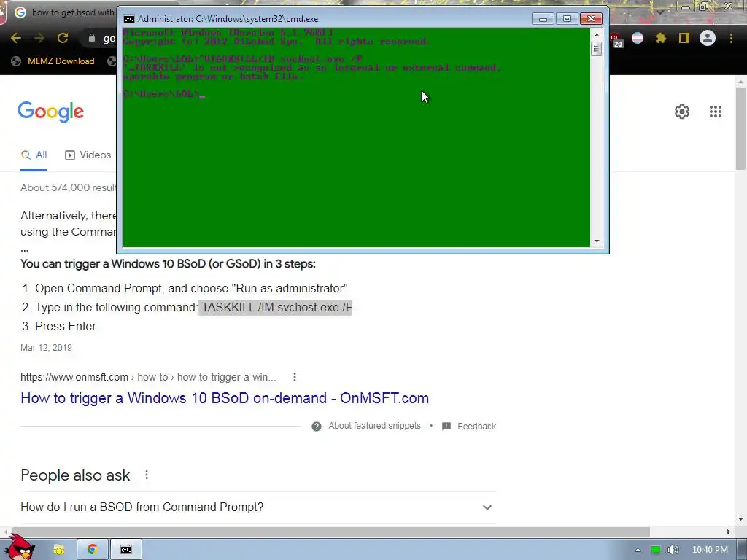Go back with Chrome's back arrow

tap(16, 38)
